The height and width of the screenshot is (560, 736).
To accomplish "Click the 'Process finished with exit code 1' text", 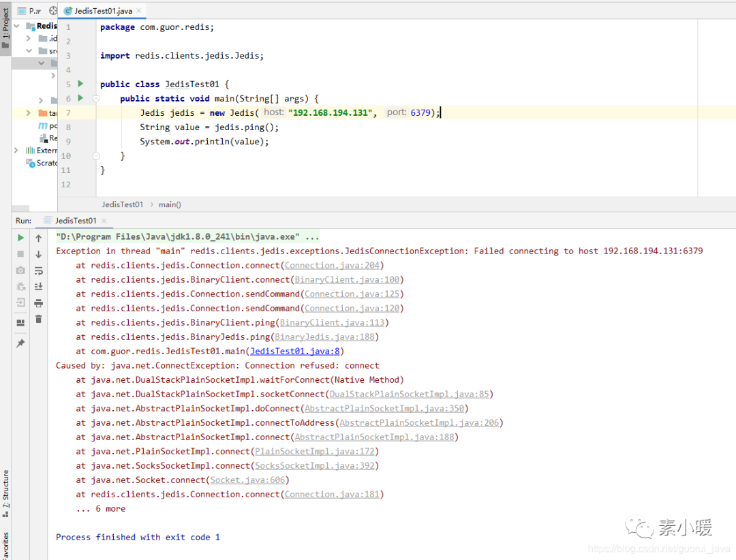I will coord(138,538).
